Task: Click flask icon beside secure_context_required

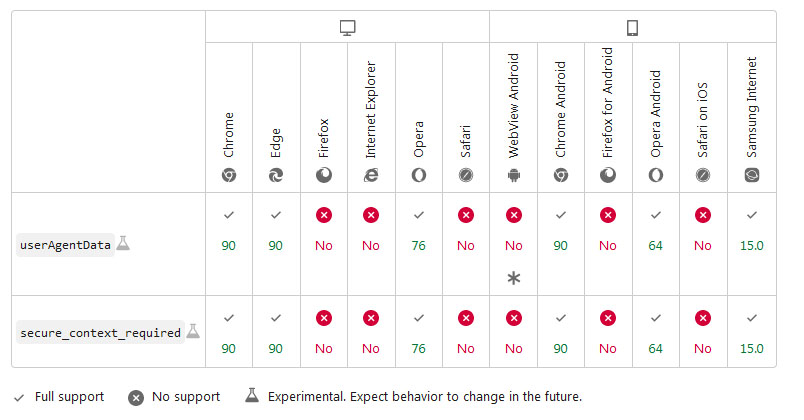Action: click(193, 331)
